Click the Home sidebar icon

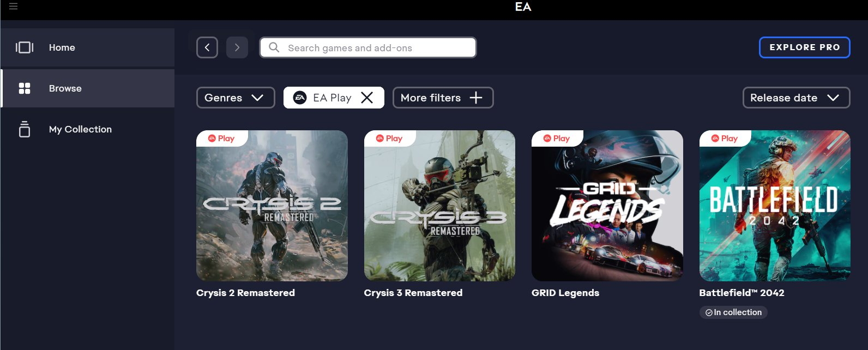[25, 47]
